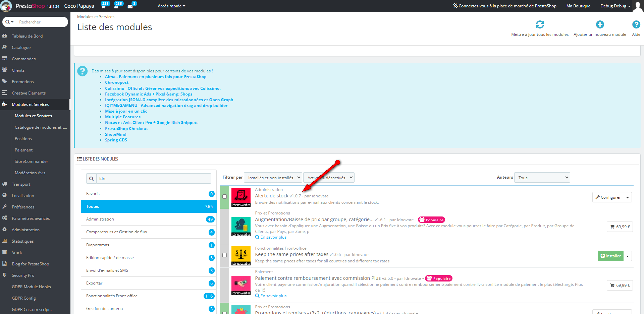Click the user avatar icon top right

[x=638, y=6]
